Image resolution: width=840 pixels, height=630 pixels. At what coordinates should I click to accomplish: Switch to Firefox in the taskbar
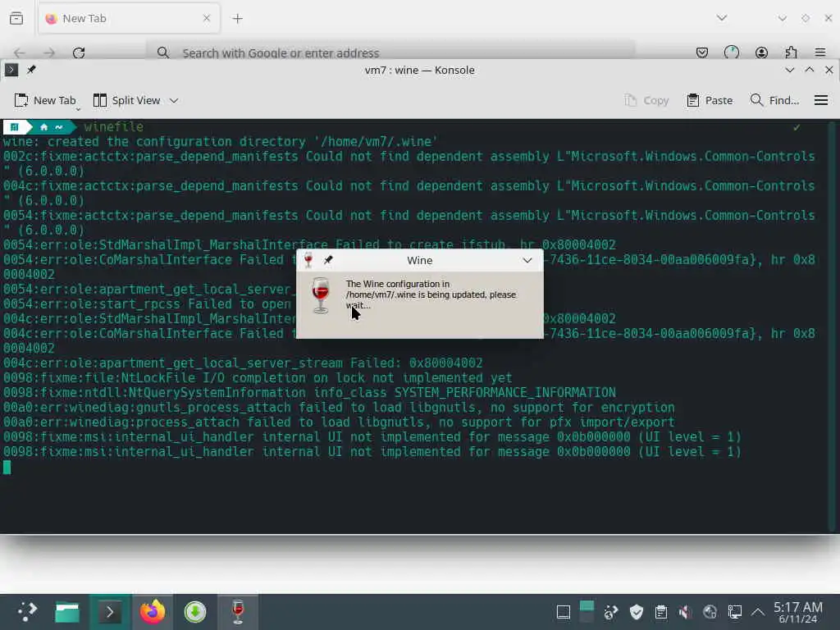pyautogui.click(x=153, y=612)
